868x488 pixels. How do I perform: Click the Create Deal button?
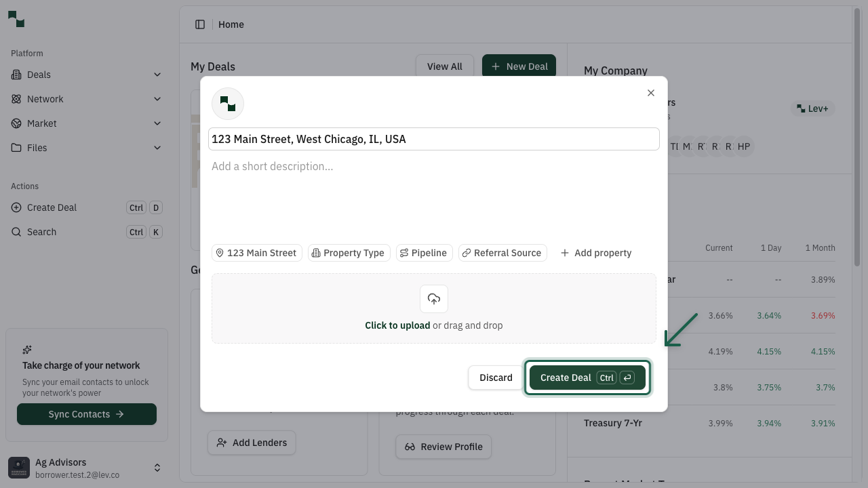(x=587, y=378)
